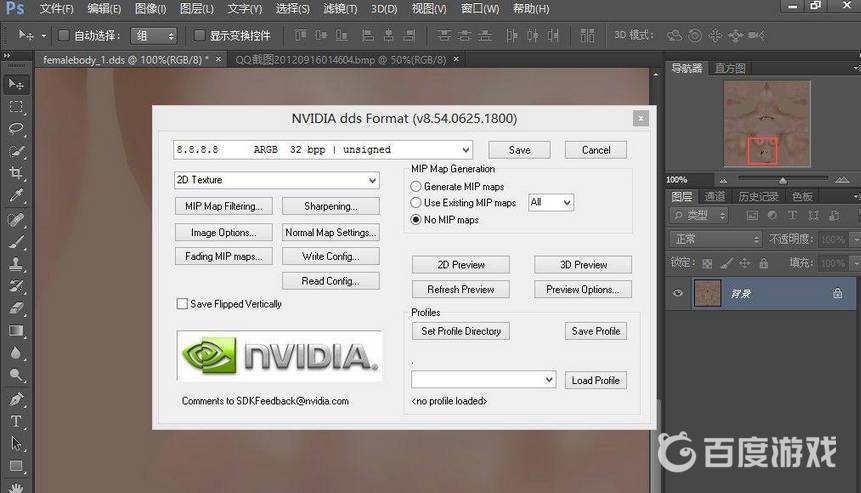Screen dimensions: 861x493
Task: Select the Eyedropper tool
Action: coord(16,196)
